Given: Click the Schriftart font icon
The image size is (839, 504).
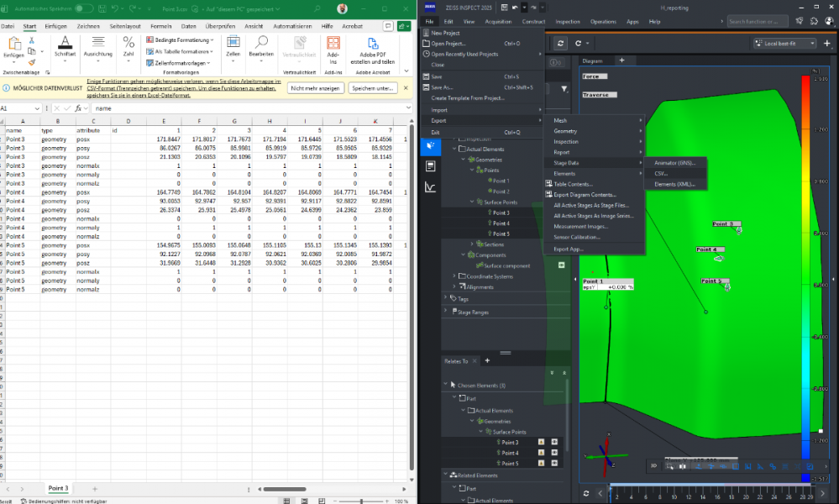Looking at the screenshot, I should click(65, 42).
